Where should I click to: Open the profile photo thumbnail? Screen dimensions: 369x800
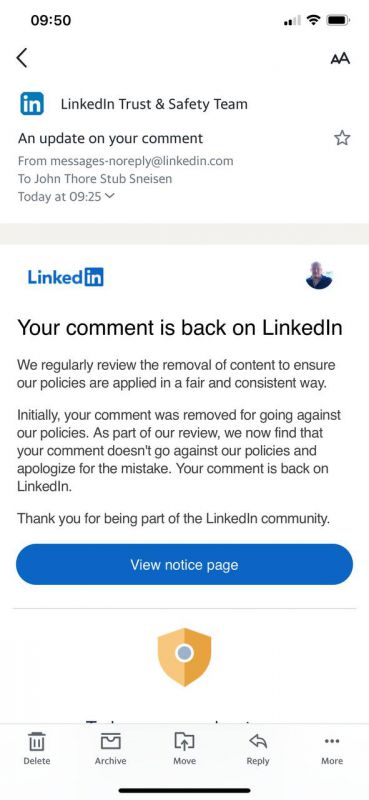[x=319, y=276]
